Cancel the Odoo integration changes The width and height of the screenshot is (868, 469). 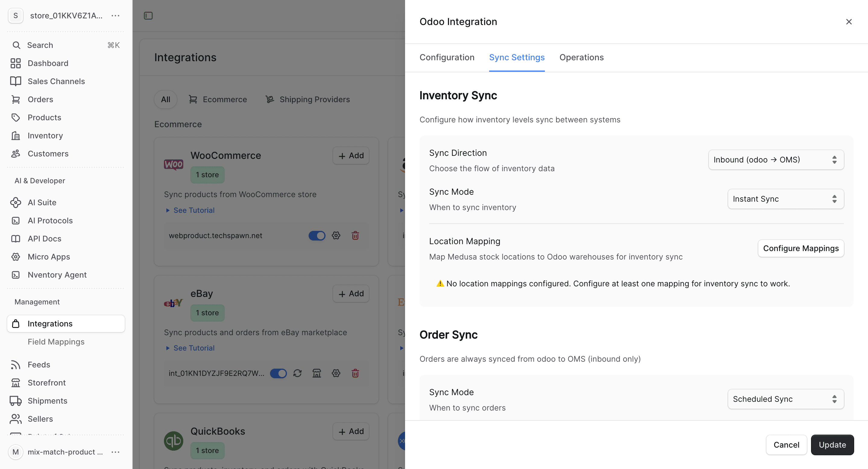[786, 445]
